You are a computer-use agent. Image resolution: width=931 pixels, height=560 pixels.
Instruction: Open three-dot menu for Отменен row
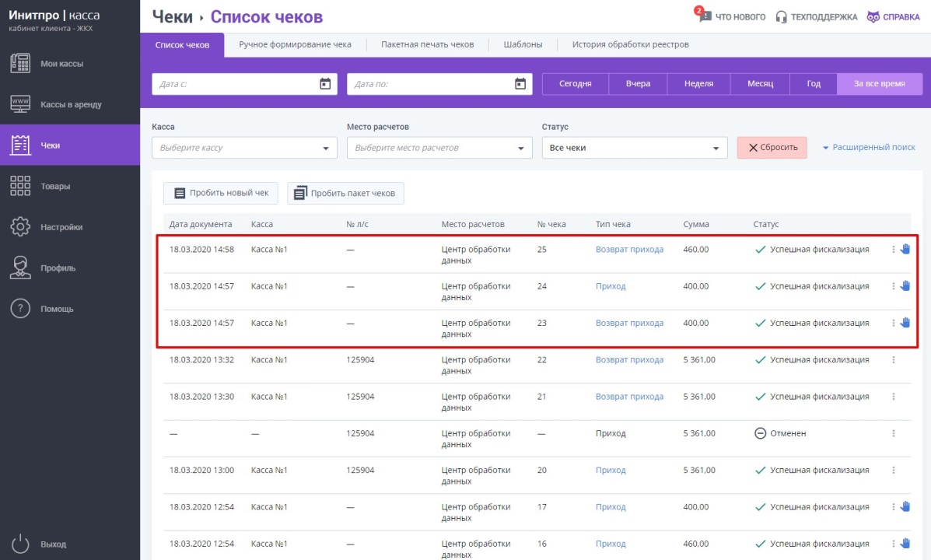[893, 433]
